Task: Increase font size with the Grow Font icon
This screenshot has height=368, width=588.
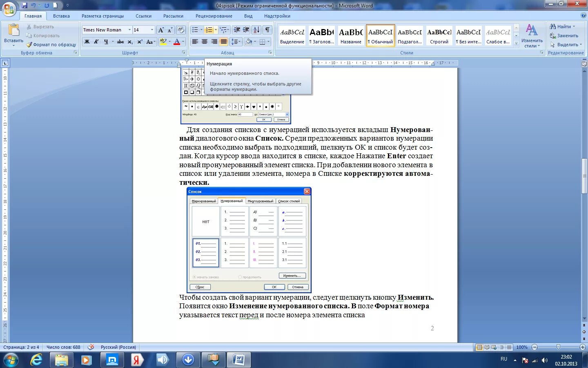Action: 161,30
